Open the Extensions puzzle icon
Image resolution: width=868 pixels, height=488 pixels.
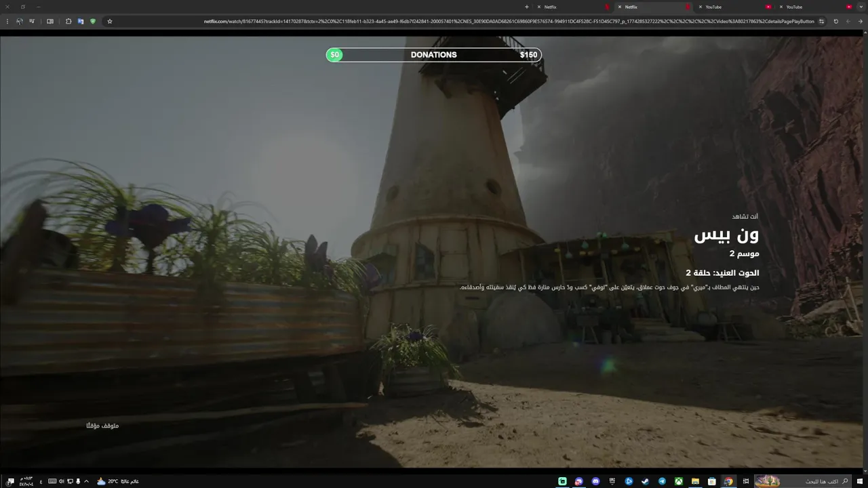click(68, 21)
